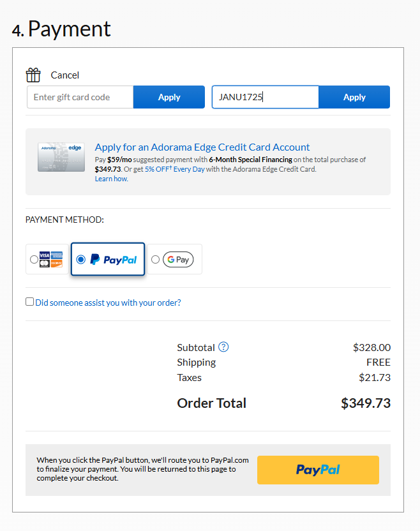This screenshot has height=531, width=420.
Task: Select the Google Pay radio button
Action: pos(155,259)
